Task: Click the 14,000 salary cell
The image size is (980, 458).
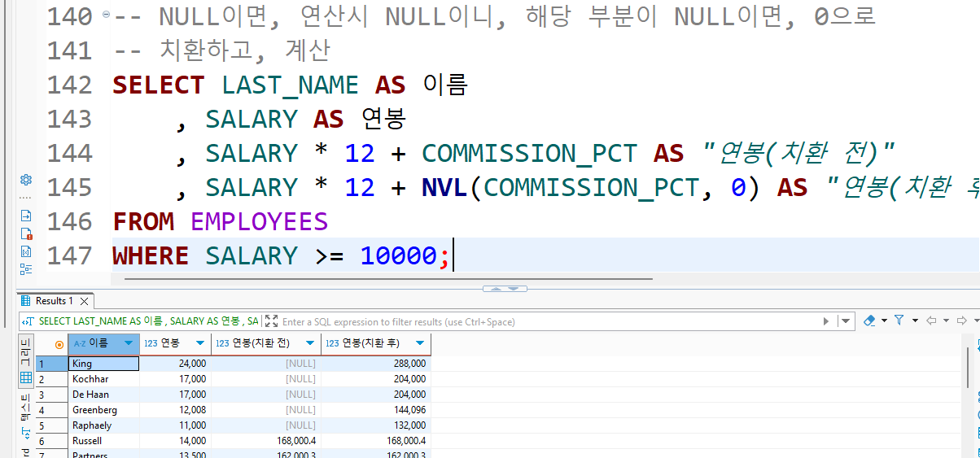Action: click(175, 441)
